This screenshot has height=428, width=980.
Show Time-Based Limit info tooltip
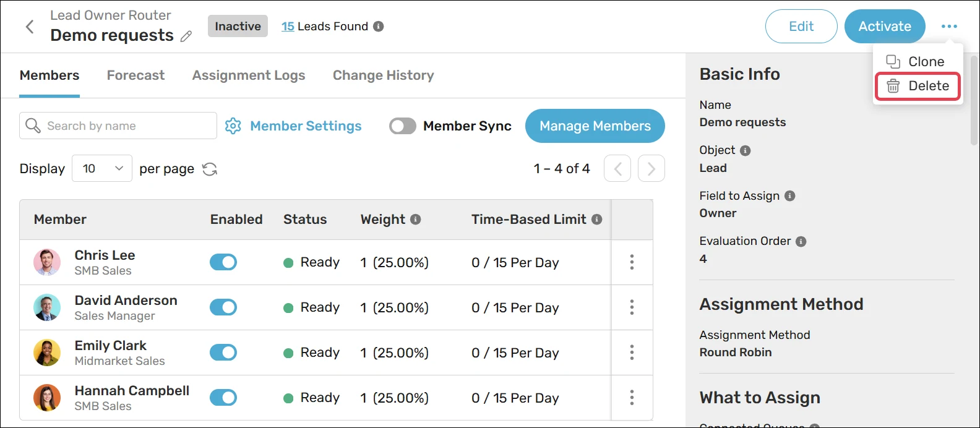[597, 220]
